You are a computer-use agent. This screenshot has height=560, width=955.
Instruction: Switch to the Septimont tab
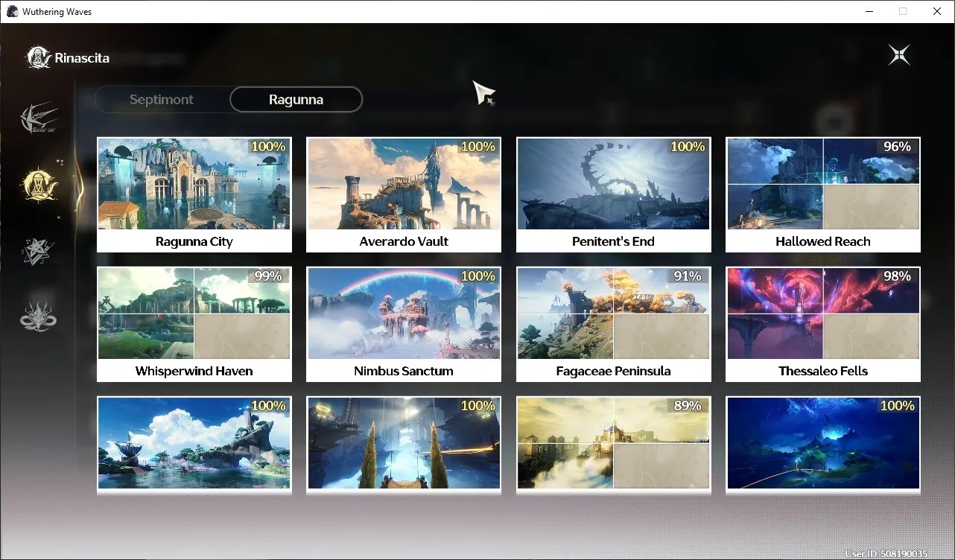(x=162, y=100)
